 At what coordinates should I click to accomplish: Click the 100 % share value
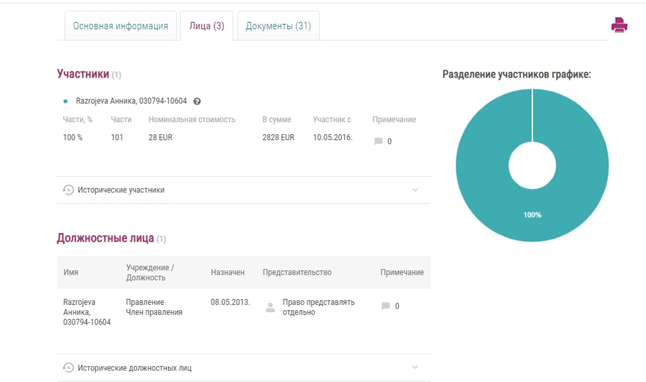click(x=73, y=137)
